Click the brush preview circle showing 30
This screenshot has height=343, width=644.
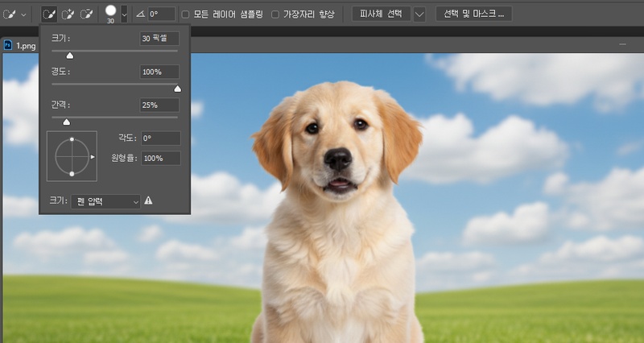(110, 12)
